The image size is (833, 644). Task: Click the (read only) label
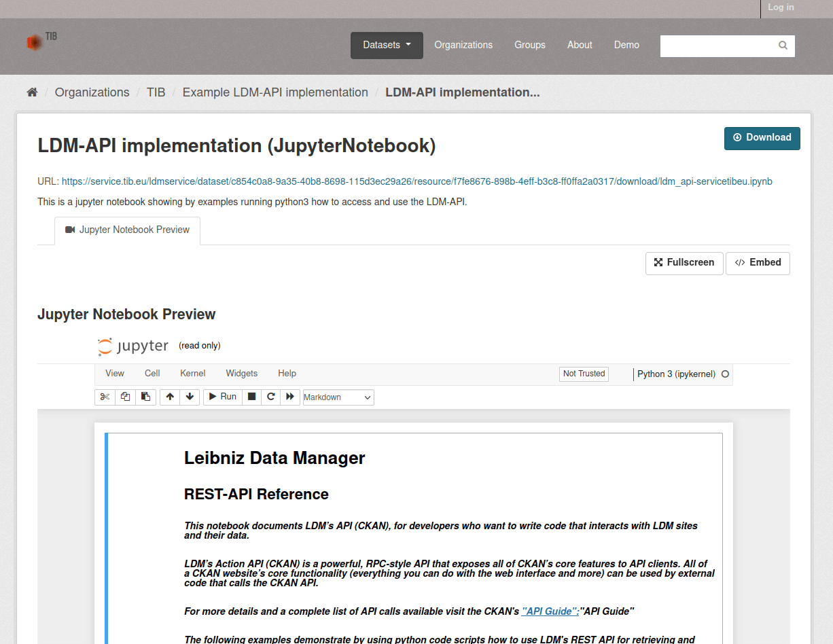tap(200, 346)
